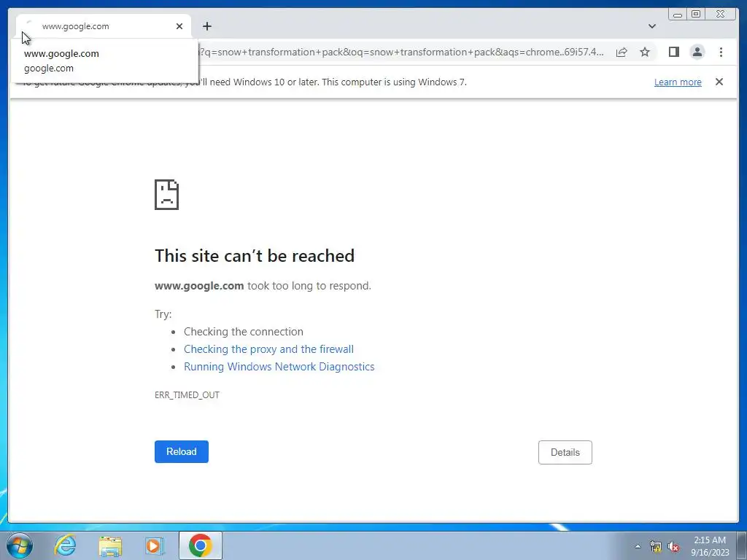Share this page icon in address bar

click(622, 52)
